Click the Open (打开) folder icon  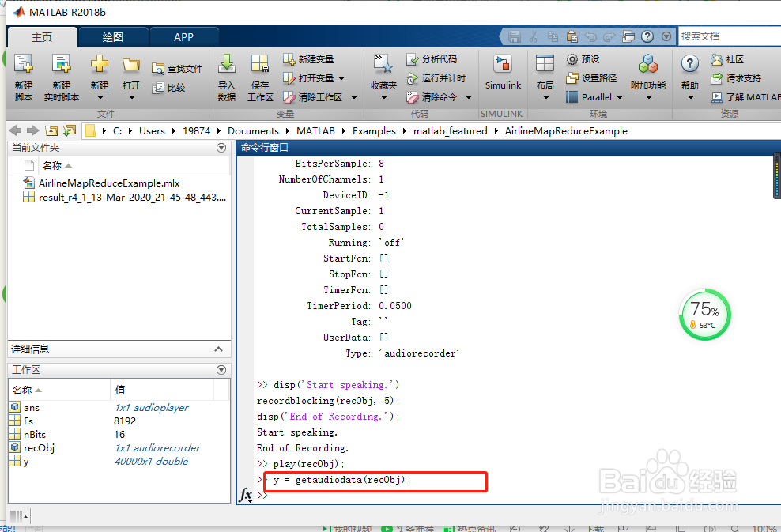[131, 64]
